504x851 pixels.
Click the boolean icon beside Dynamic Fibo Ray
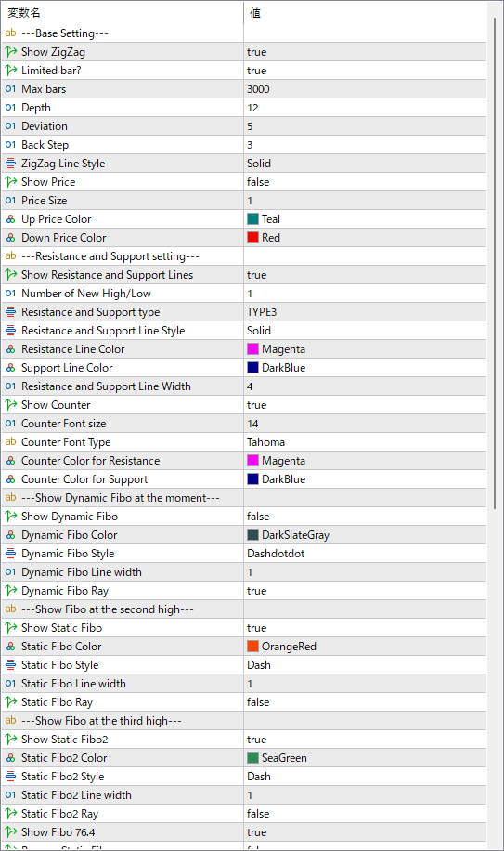[11, 591]
